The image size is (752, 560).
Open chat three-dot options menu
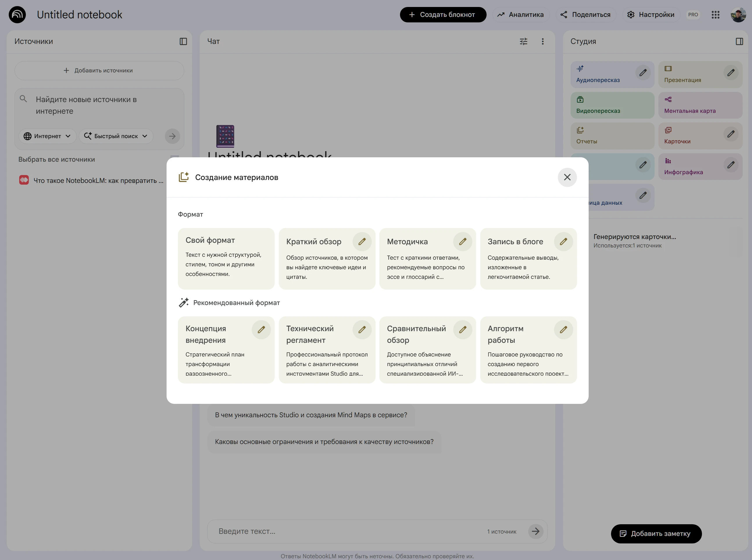(x=543, y=41)
